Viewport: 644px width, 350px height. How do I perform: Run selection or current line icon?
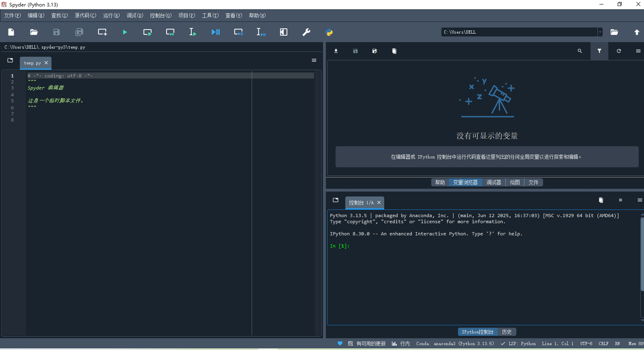tap(193, 32)
